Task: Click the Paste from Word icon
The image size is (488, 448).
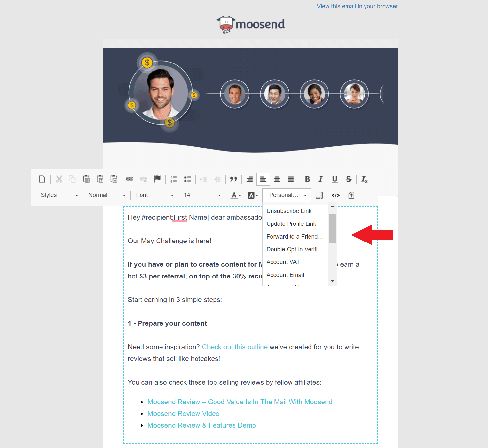Action: coord(114,179)
